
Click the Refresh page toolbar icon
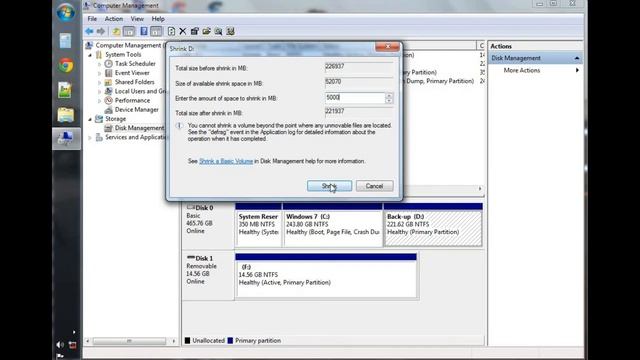pyautogui.click(x=171, y=31)
